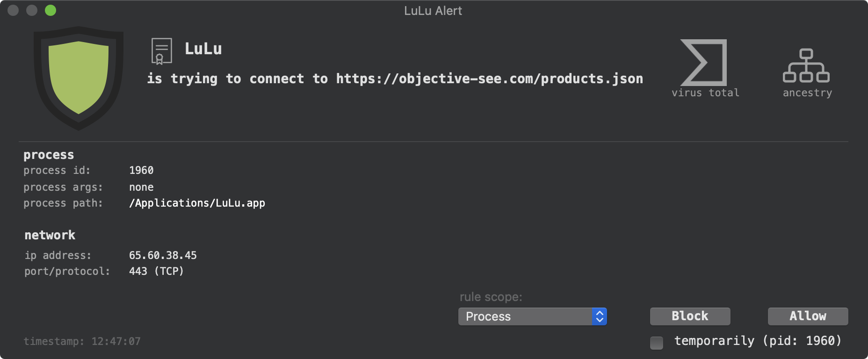Click the LuLu process name heading
The height and width of the screenshot is (359, 868).
tap(203, 49)
